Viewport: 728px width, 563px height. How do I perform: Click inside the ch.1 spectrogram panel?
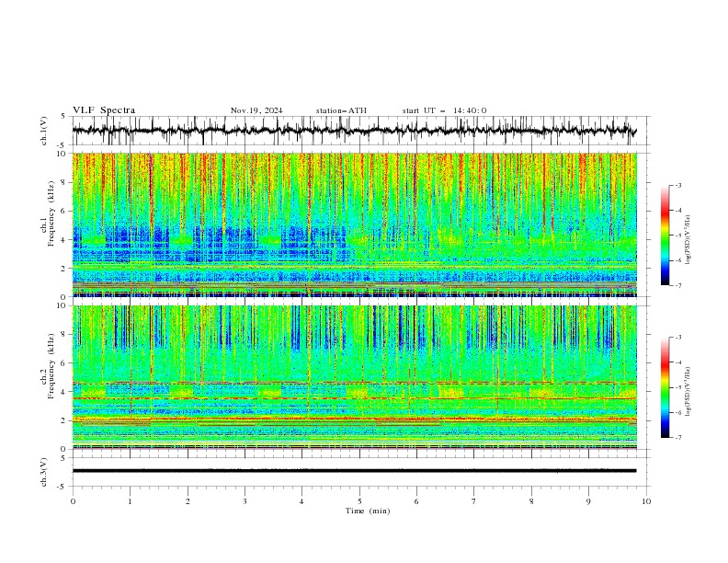(x=354, y=224)
